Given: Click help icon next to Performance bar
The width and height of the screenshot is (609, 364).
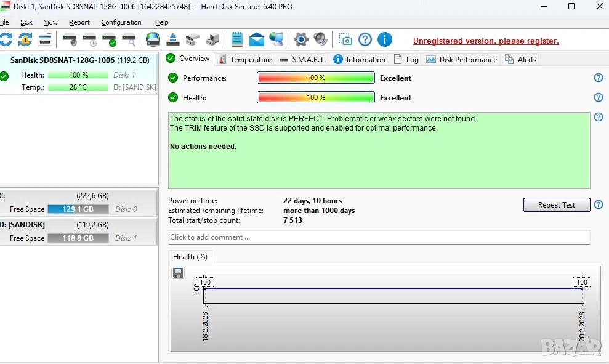Looking at the screenshot, I should [598, 78].
